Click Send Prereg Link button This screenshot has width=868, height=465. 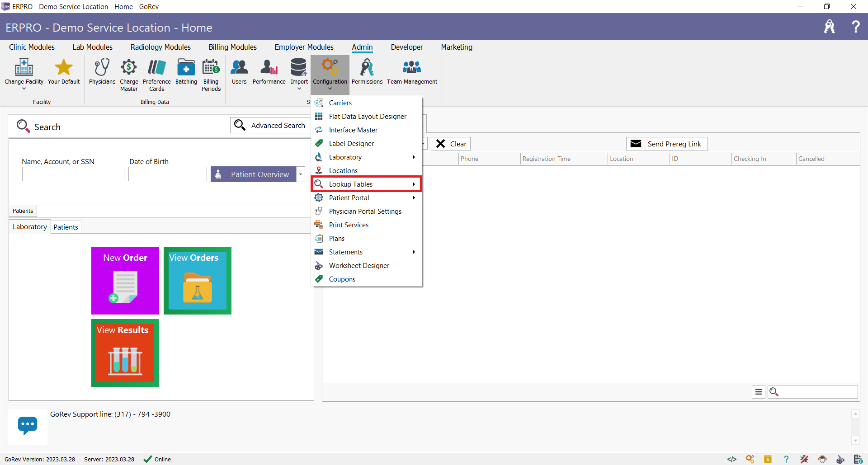pos(667,144)
